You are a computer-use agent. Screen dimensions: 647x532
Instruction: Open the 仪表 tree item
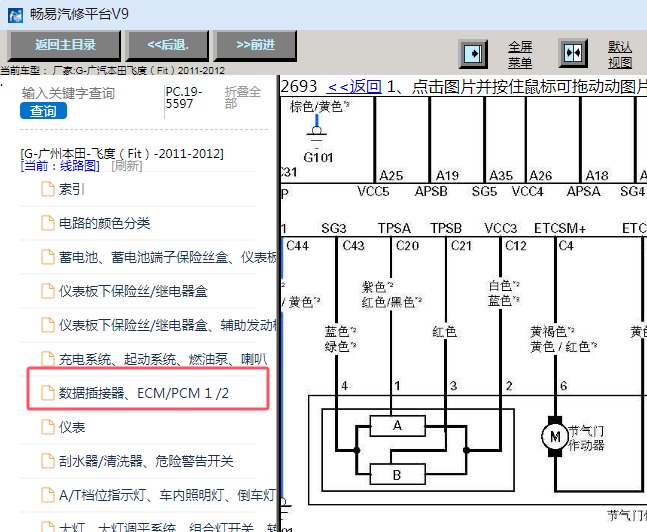pyautogui.click(x=72, y=427)
